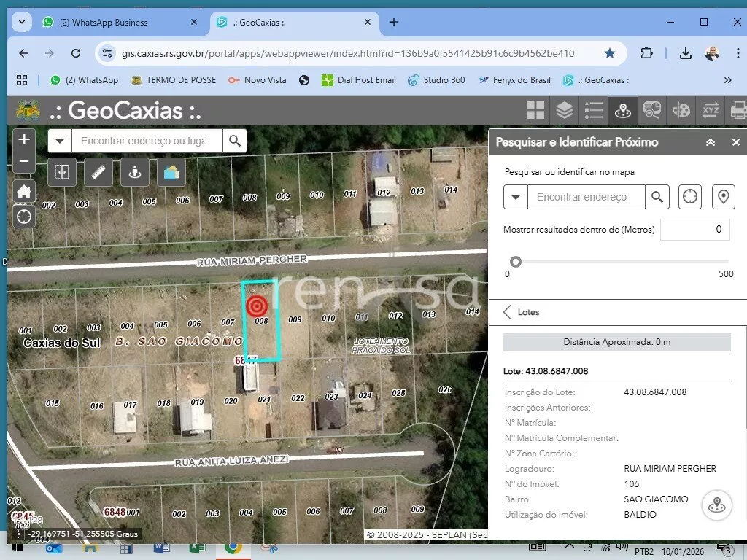Toggle set location pin tool in panel
Viewport: 747px width, 560px height.
(x=723, y=197)
